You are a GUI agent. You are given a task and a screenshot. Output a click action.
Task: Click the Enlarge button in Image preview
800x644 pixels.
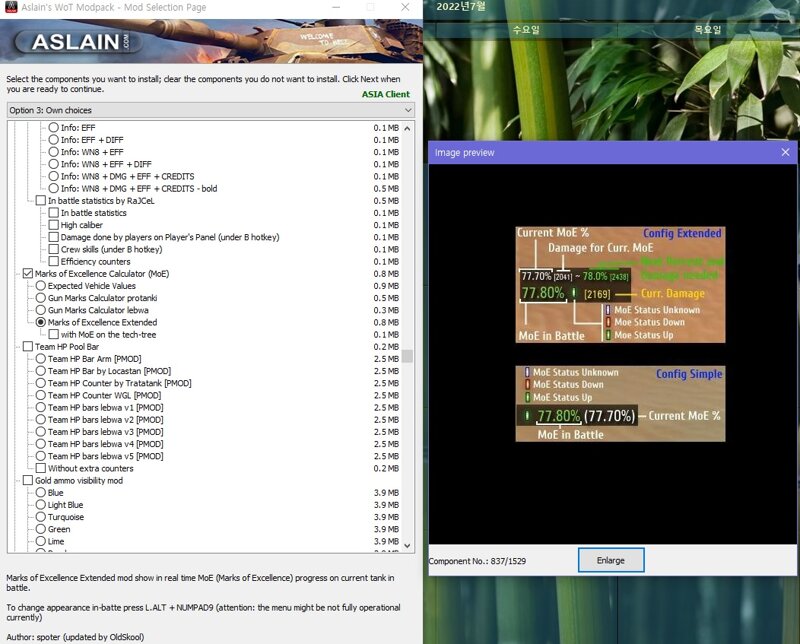pyautogui.click(x=611, y=560)
